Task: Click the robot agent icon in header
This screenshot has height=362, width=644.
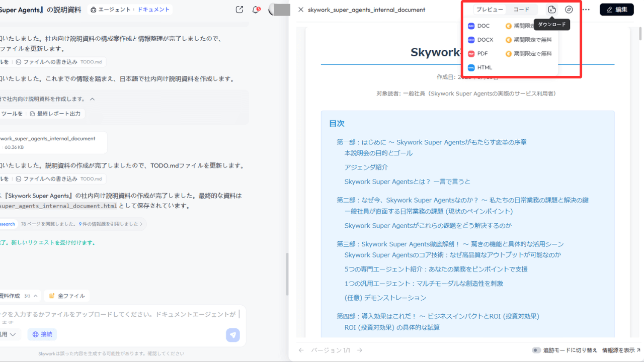Action: 94,10
